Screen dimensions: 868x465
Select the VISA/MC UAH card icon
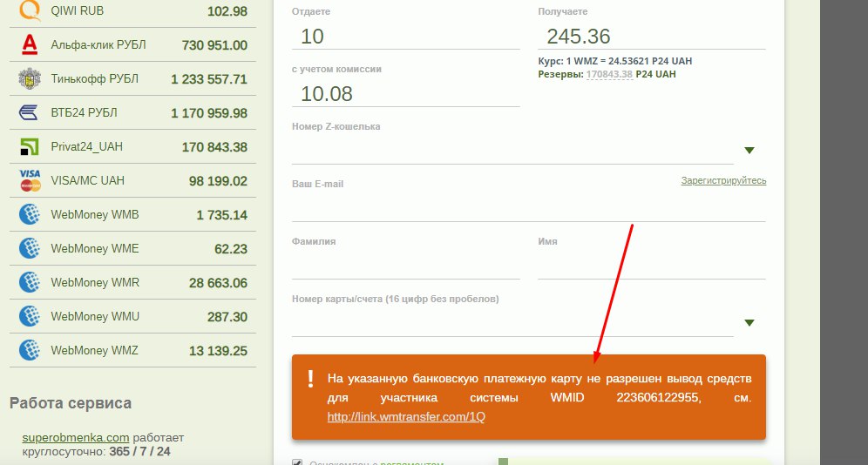(x=30, y=181)
